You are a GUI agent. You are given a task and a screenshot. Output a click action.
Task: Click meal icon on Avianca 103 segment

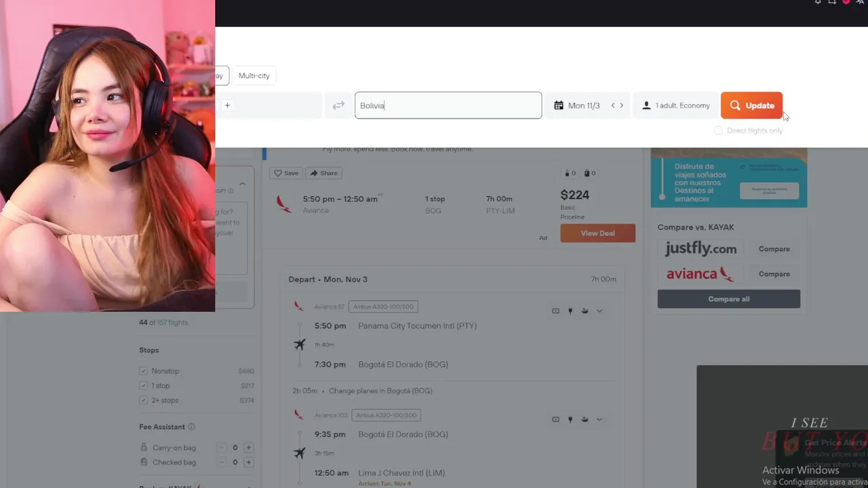[x=585, y=420]
